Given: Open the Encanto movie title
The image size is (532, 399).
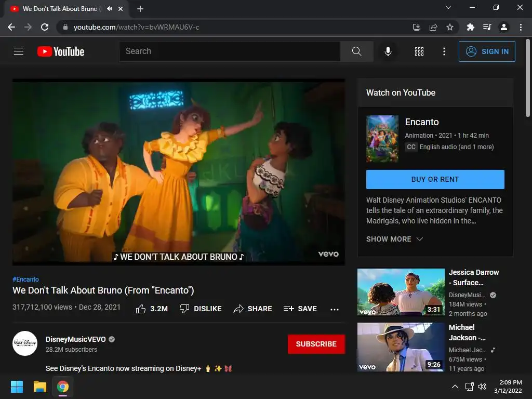Looking at the screenshot, I should tap(422, 122).
